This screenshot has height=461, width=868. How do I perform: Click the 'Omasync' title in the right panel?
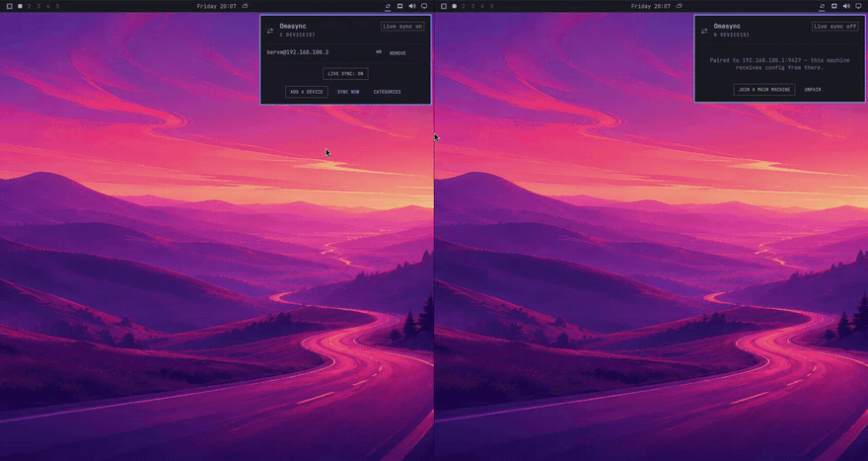point(727,26)
